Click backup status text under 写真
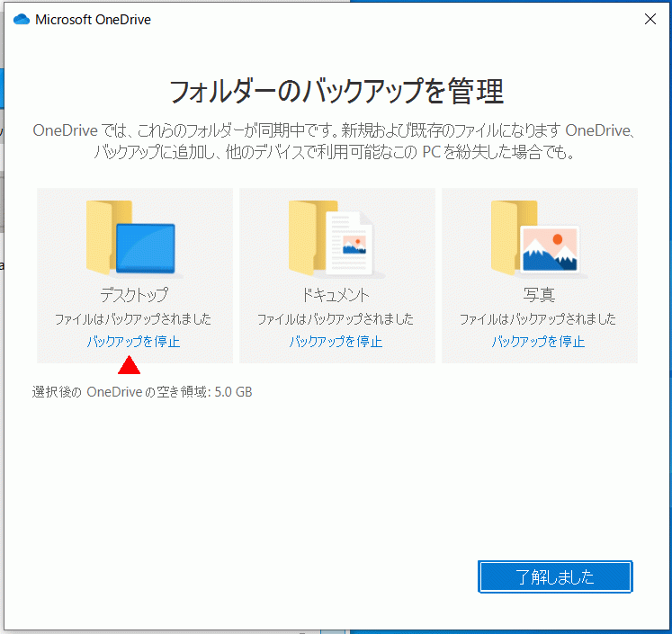Screen dimensions: 672x634 [x=538, y=318]
